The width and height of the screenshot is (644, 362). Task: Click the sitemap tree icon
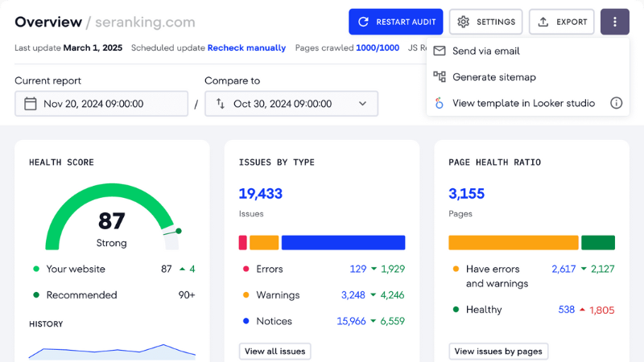440,76
